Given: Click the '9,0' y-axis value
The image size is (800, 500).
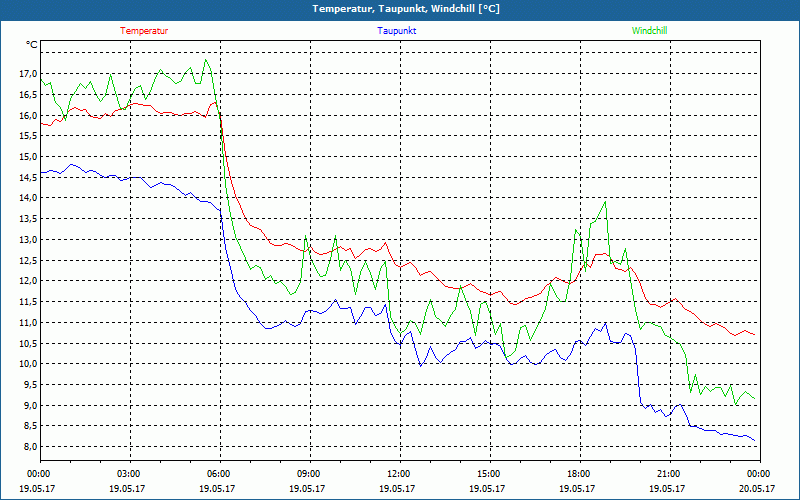Looking at the screenshot, I should tap(30, 406).
